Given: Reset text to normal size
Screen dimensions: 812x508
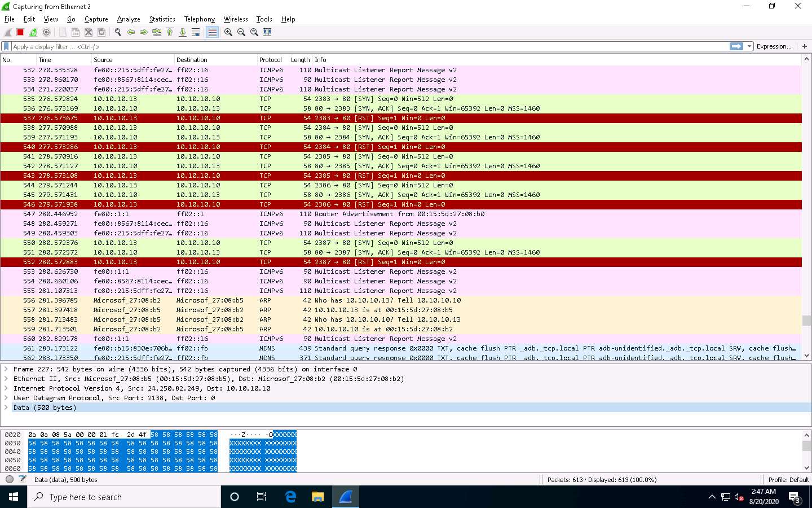Looking at the screenshot, I should 254,32.
